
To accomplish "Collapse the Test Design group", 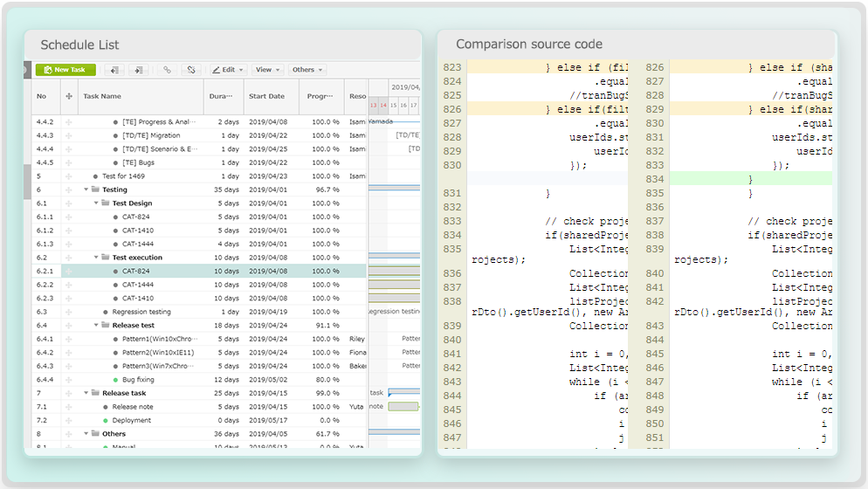I will [96, 203].
